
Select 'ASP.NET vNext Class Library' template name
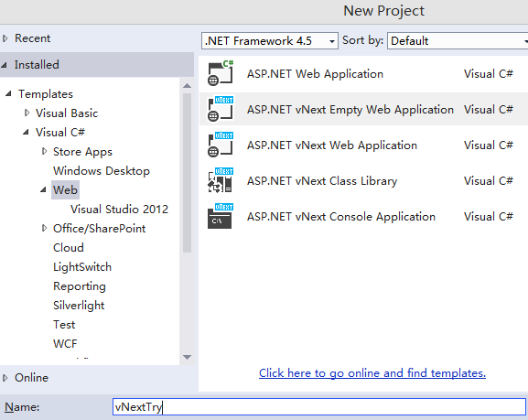(x=322, y=181)
